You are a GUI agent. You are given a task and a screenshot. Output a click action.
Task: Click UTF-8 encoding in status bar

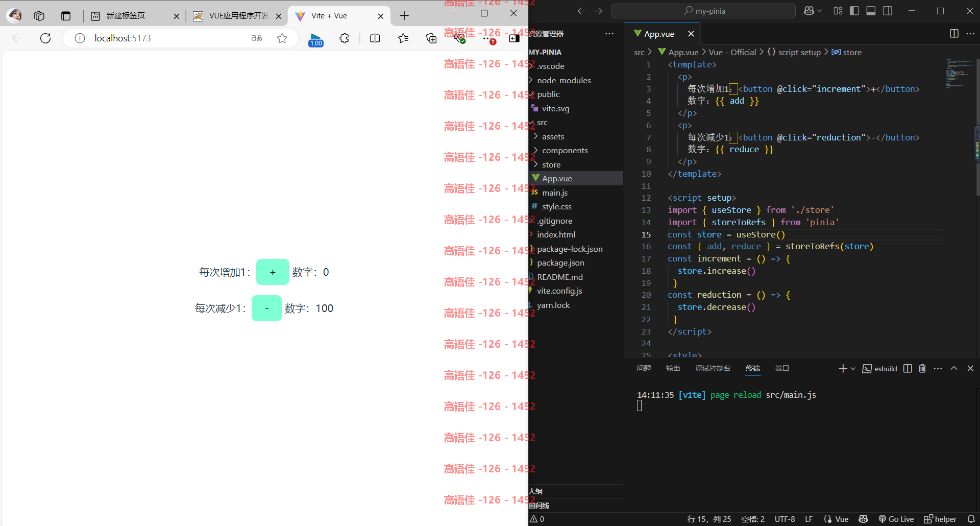click(785, 519)
